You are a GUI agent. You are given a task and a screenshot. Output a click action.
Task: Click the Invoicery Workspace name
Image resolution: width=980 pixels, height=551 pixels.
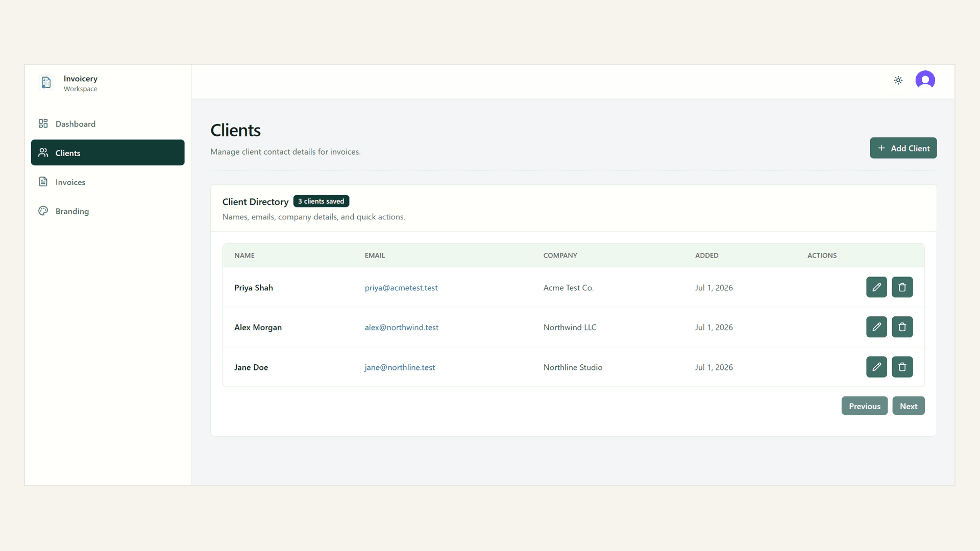[80, 83]
